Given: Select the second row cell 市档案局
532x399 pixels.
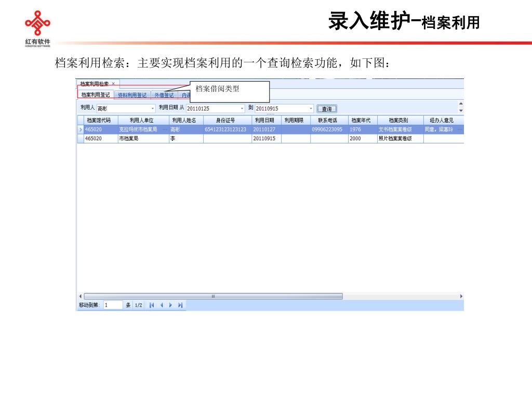Looking at the screenshot, I should click(x=143, y=138).
